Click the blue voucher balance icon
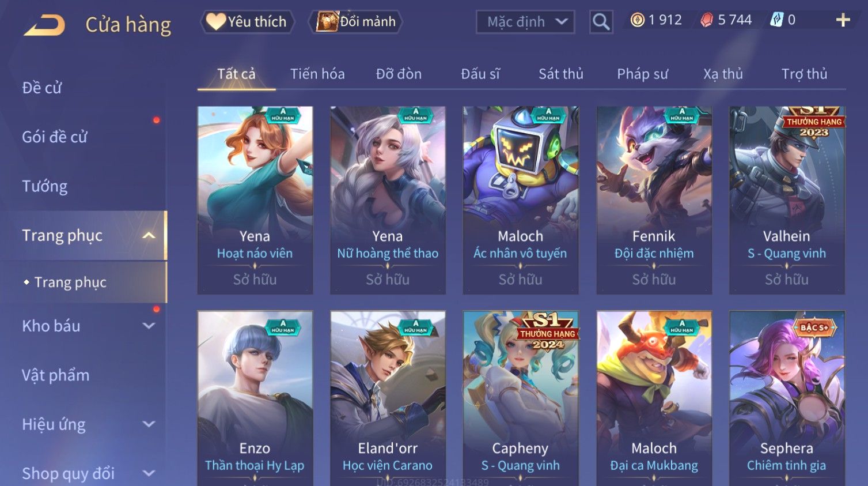Screen dimensions: 868x486 [x=776, y=20]
